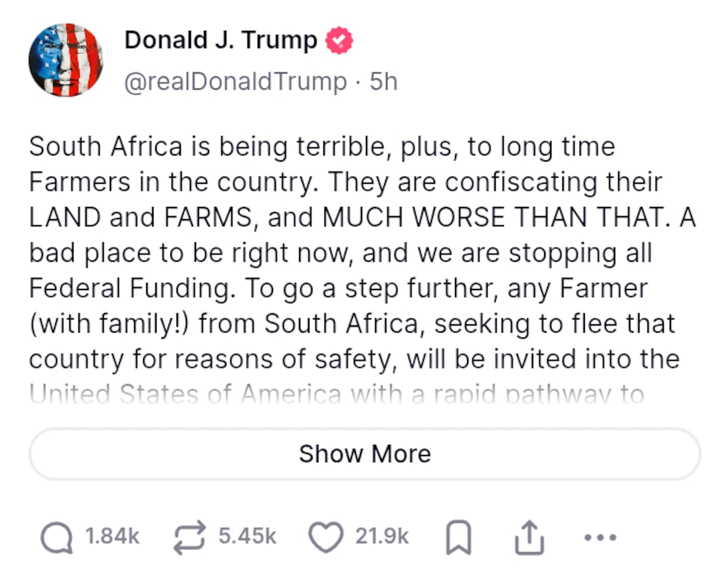Open the three-dot more options menu
This screenshot has width=728, height=578.
(x=600, y=537)
